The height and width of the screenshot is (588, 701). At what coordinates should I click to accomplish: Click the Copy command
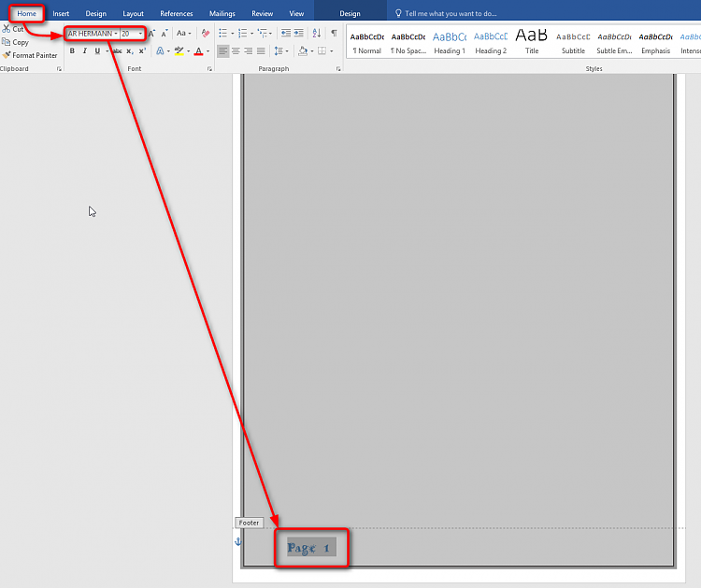pos(15,42)
